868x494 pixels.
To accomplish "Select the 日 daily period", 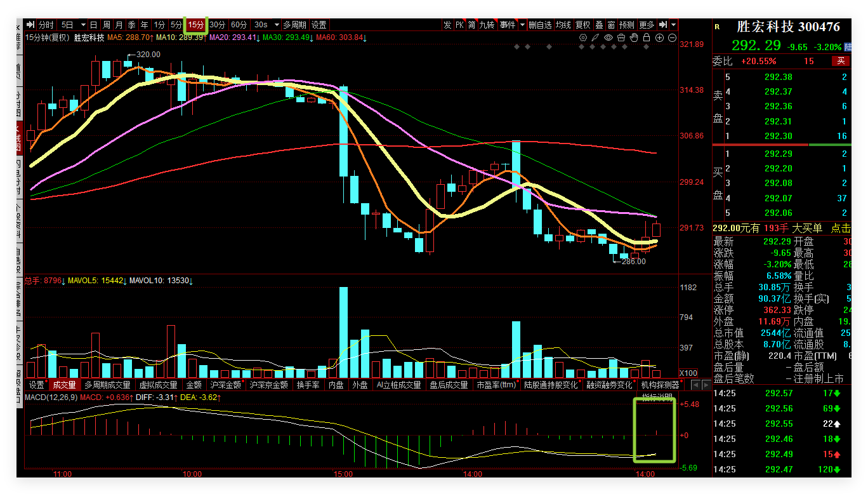I will point(93,25).
